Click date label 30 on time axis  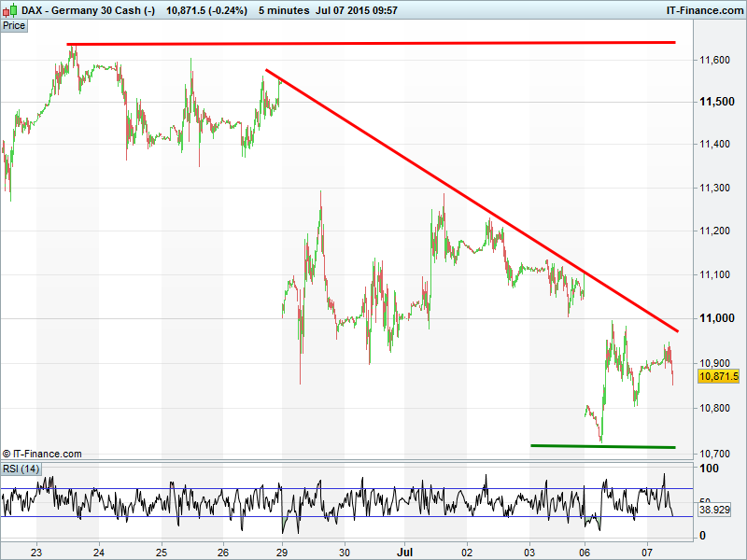345,553
